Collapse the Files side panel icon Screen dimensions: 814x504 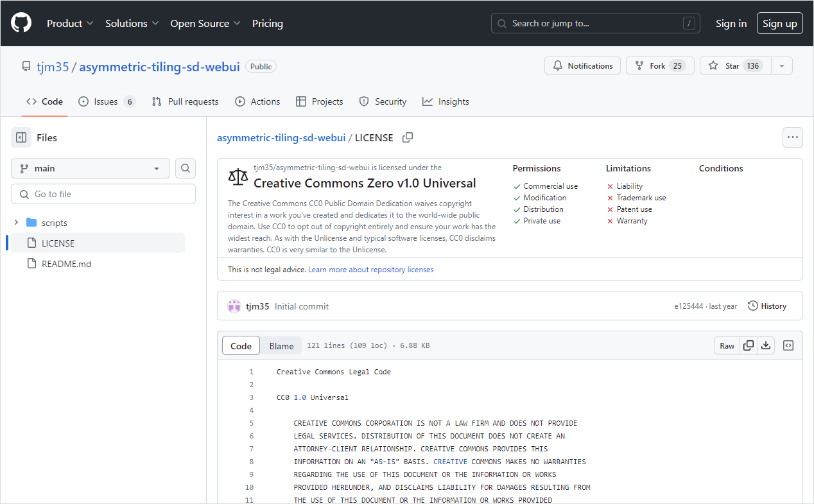click(x=21, y=137)
